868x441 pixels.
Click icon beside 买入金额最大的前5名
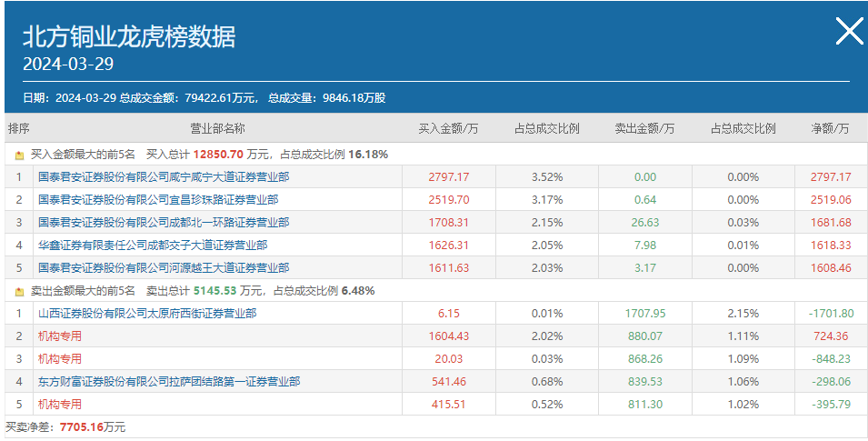pos(19,155)
